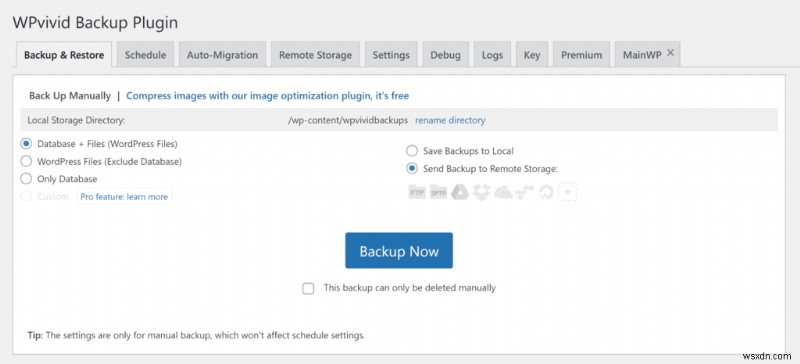This screenshot has height=364, width=800.
Task: Open the Key tab
Action: (x=532, y=55)
